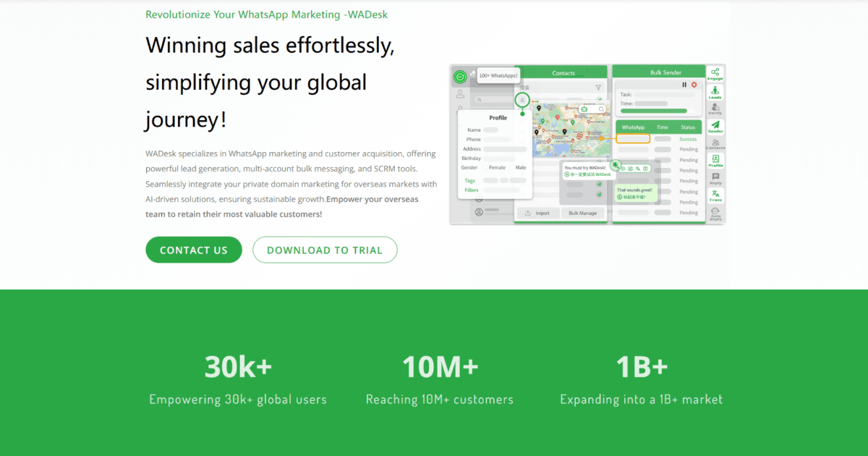Image resolution: width=868 pixels, height=456 pixels.
Task: Click the WhatsApp column header
Action: (x=633, y=127)
